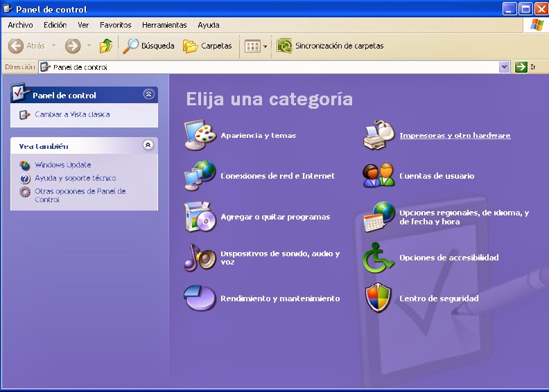Click Apariencia y temas link text

point(259,136)
